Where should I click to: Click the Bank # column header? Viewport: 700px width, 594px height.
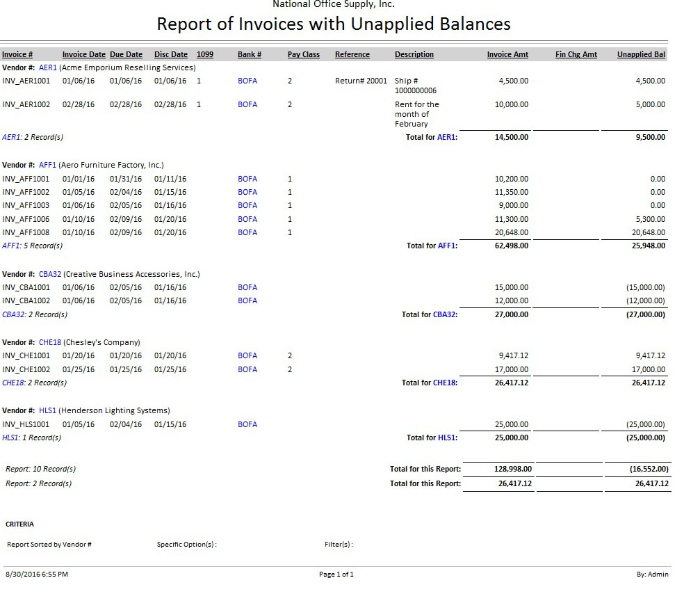point(250,55)
